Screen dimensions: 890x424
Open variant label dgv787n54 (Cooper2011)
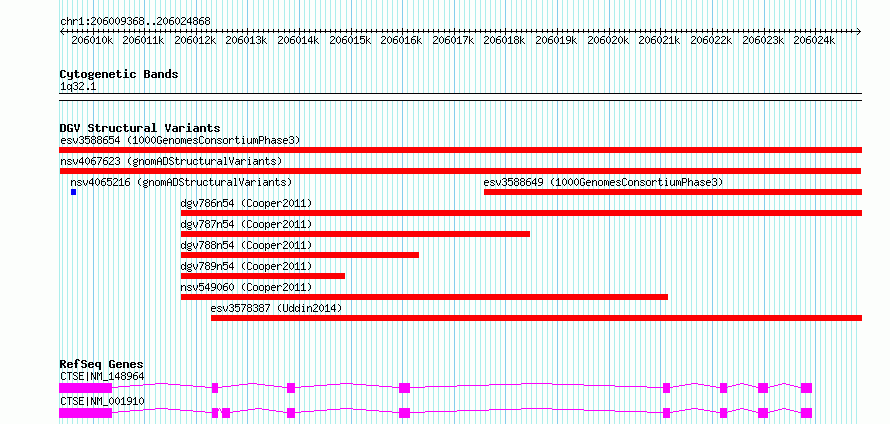[x=246, y=224]
